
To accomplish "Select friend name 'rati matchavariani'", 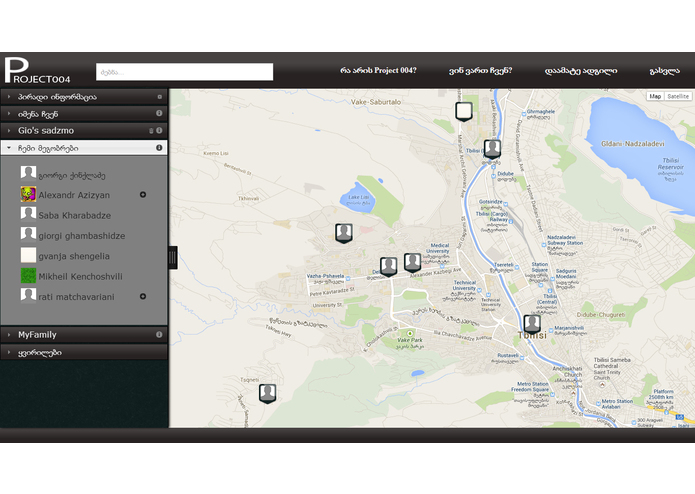I will (x=76, y=297).
